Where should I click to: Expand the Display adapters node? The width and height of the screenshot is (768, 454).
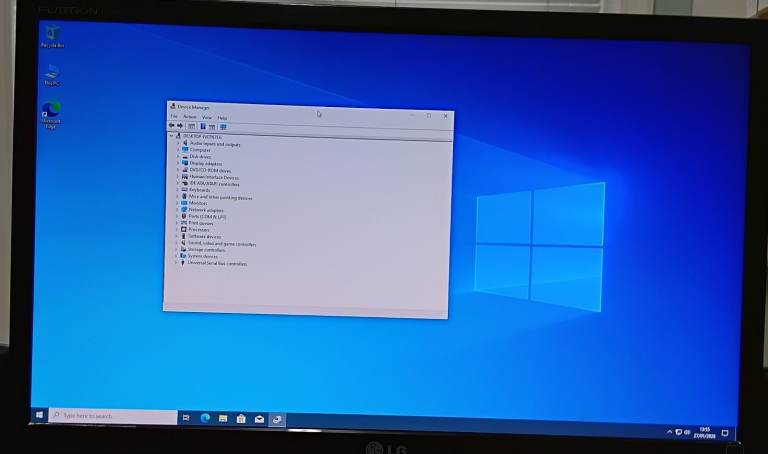tap(178, 163)
